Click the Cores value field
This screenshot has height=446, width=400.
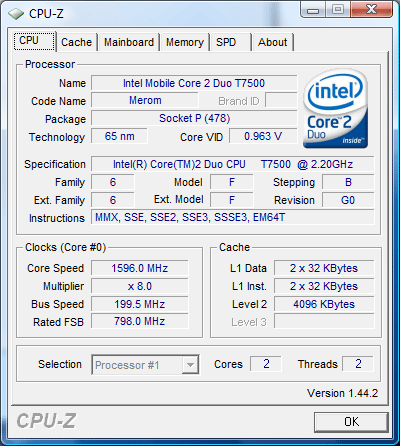(x=266, y=364)
